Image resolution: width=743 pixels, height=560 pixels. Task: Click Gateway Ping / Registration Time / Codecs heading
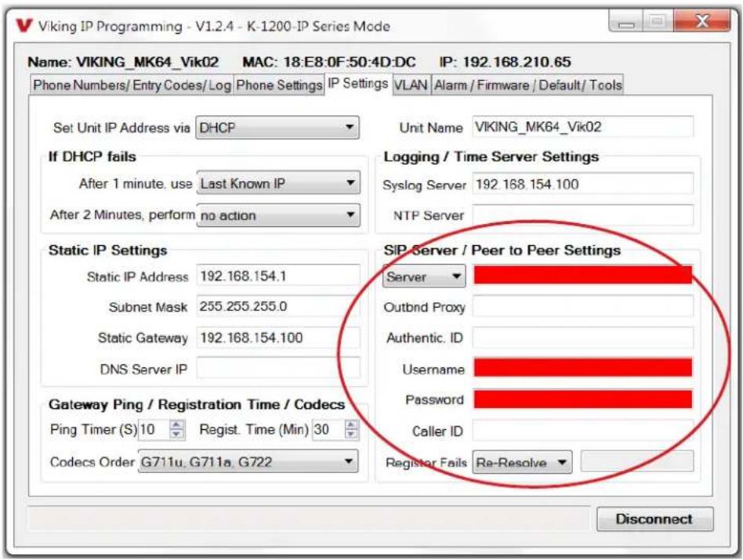197,404
